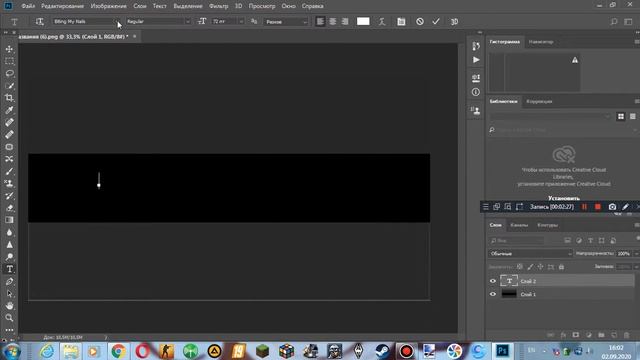Open the layer opacity 100% dropdown arrow
This screenshot has height=360, width=640.
coord(636,253)
